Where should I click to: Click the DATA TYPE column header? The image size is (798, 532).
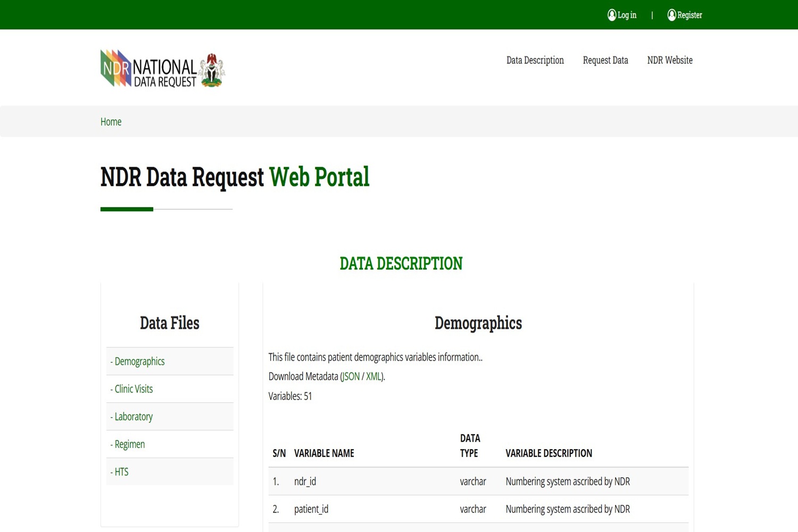point(470,446)
